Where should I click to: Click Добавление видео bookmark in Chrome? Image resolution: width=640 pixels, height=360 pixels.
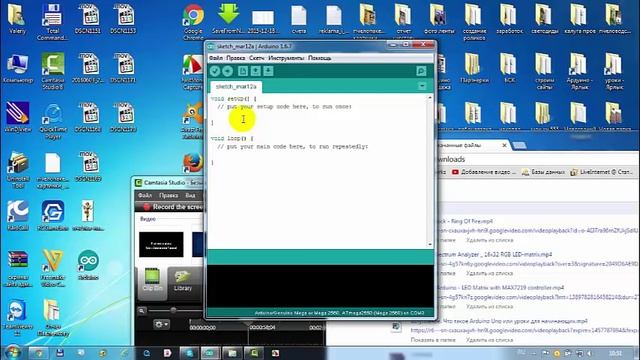[x=484, y=172]
